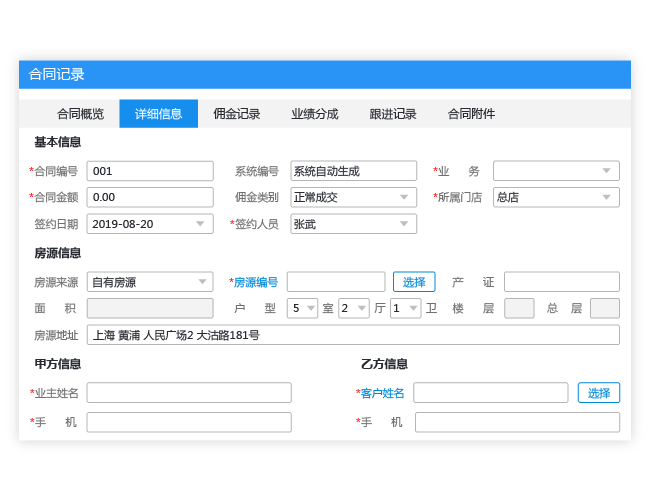650x501 pixels.
Task: Open the 房源来源 dropdown showing 自有房源
Action: click(x=150, y=282)
